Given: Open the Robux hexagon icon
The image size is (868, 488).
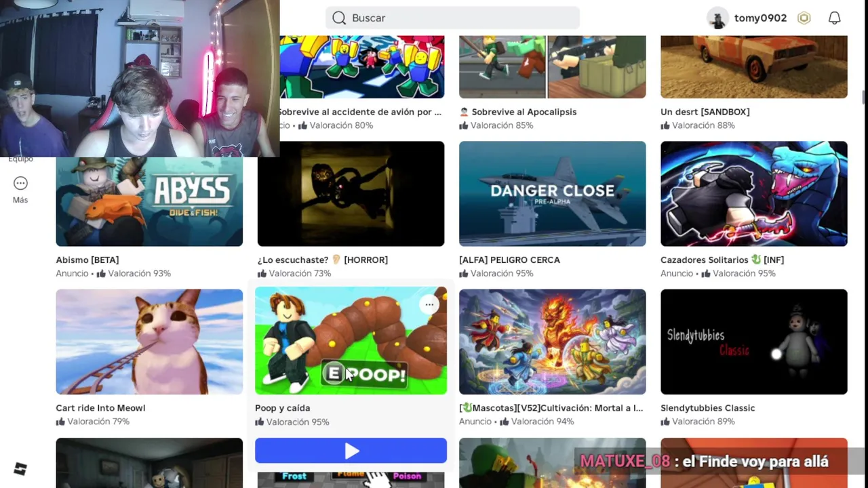Looking at the screenshot, I should click(x=804, y=18).
